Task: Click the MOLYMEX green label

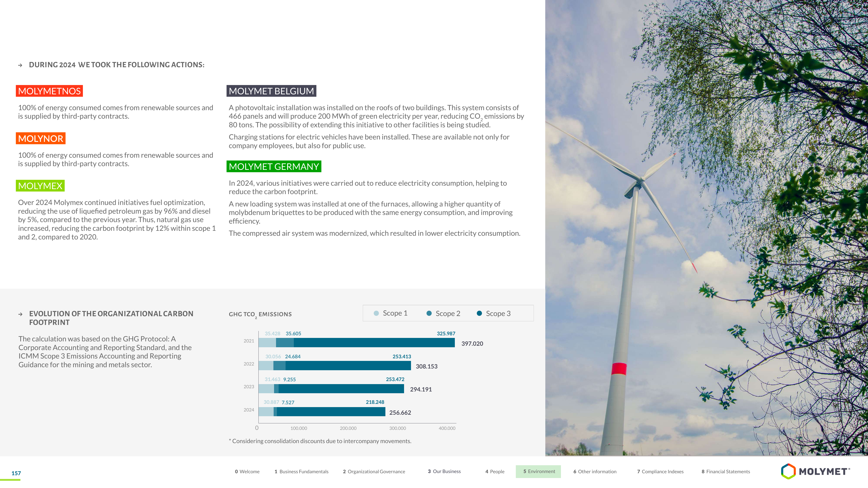Action: (40, 186)
